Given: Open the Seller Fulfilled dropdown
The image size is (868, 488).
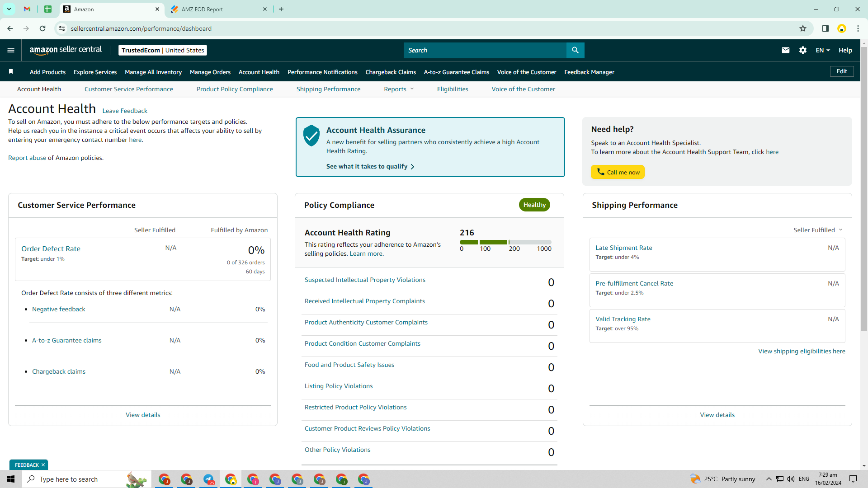Looking at the screenshot, I should pyautogui.click(x=818, y=230).
